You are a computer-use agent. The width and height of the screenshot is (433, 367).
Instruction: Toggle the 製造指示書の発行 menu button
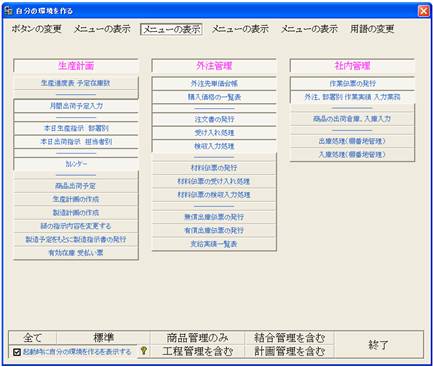click(76, 239)
